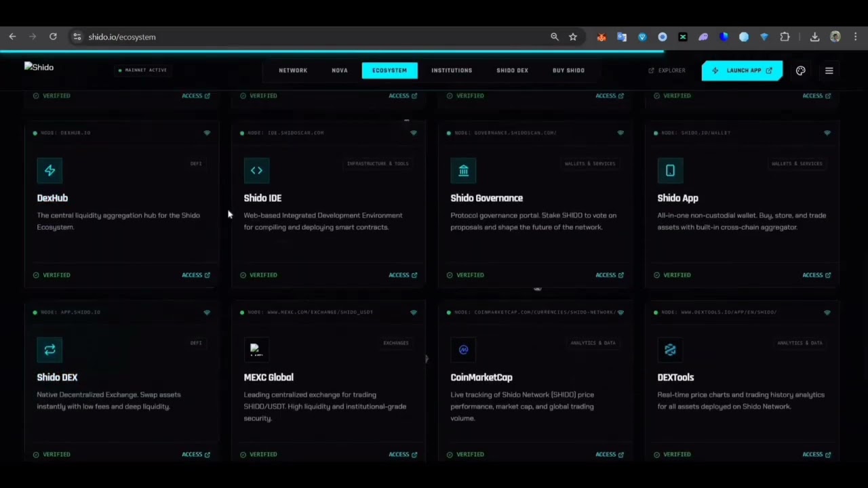
Task: Click the Shido IDE code brackets icon
Action: coord(256,171)
